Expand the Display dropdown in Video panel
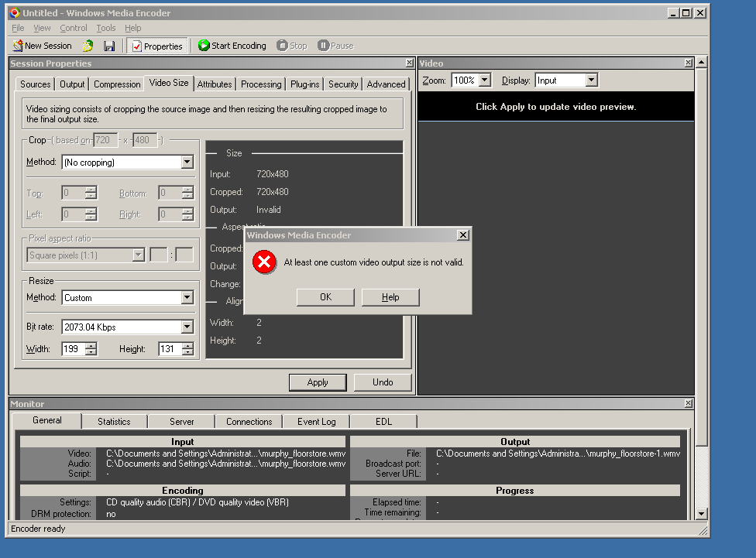 pos(592,80)
